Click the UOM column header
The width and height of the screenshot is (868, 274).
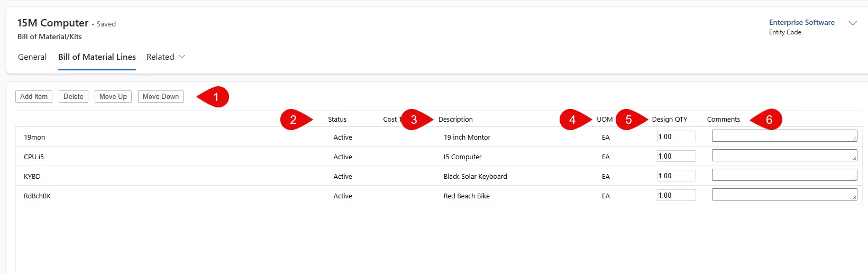[605, 119]
